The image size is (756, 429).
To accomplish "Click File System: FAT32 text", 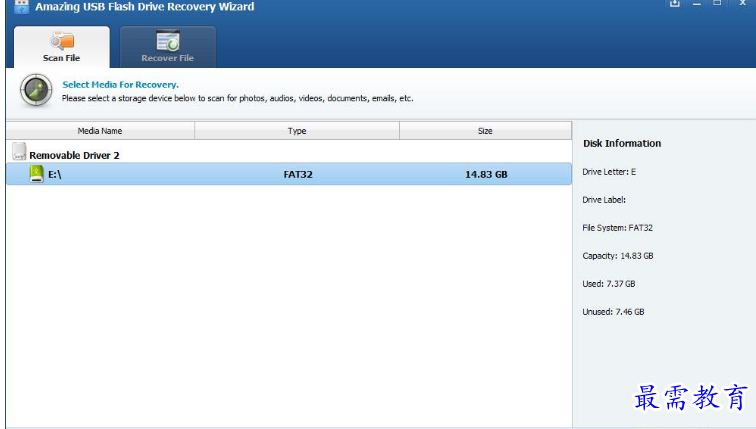I will (617, 228).
